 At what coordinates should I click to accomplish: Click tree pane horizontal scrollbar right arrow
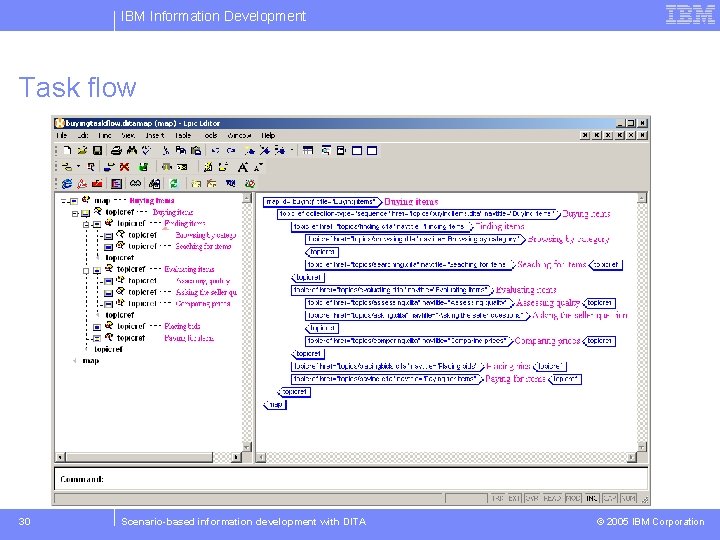[x=236, y=457]
